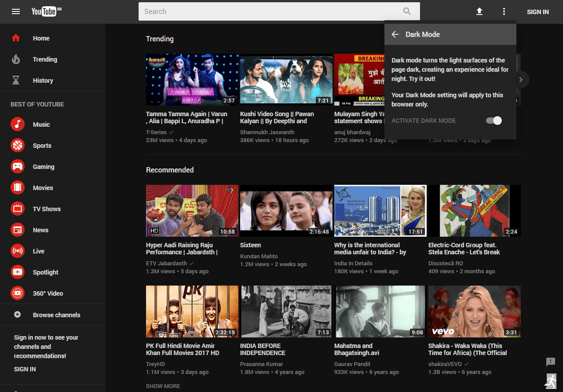Open the three-dot settings menu
The image size is (563, 392).
504,11
